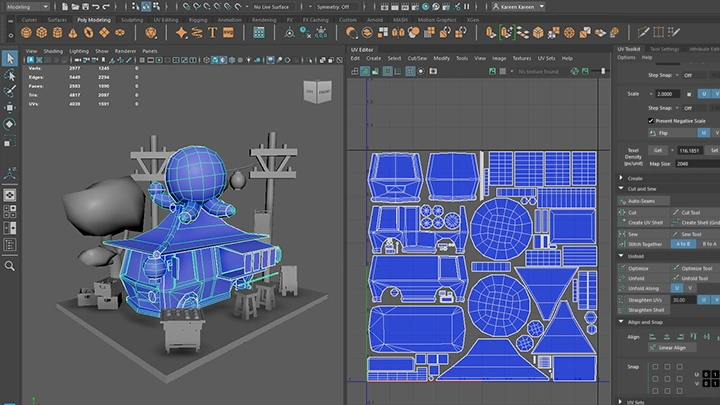This screenshot has height=405, width=720.
Task: Click the Linear Align button
Action: tap(670, 348)
